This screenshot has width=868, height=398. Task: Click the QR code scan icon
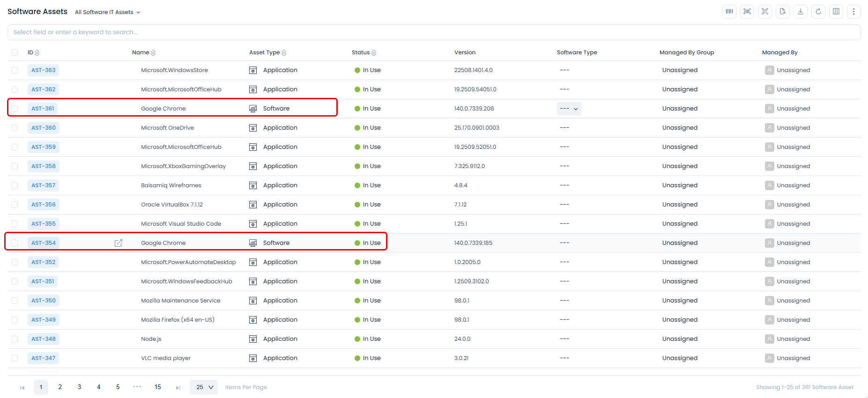pyautogui.click(x=765, y=12)
